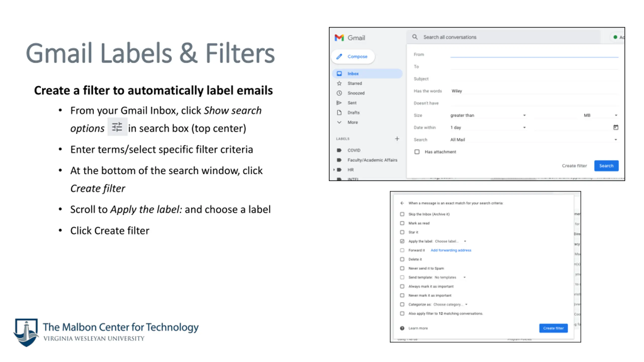Click the search magnifier icon
Viewport: 644px width, 362px height.
(415, 37)
